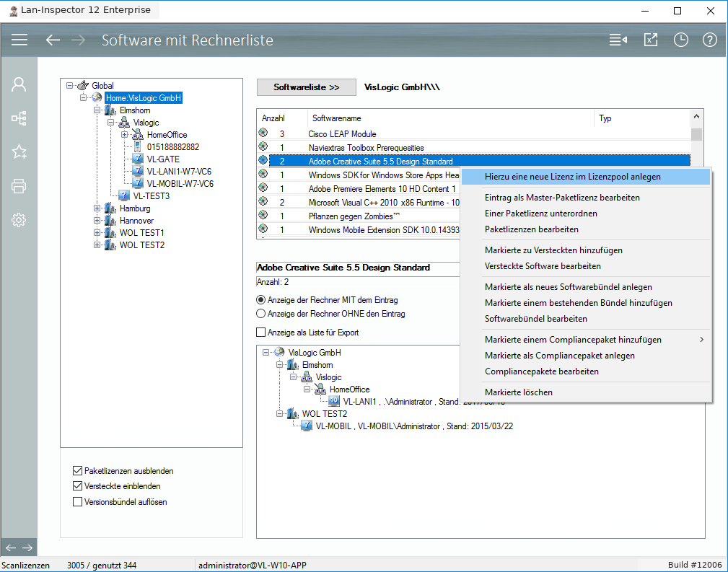Choose Markierte löschen menu entry
Viewport: 728px width, 572px height.
[x=586, y=392]
